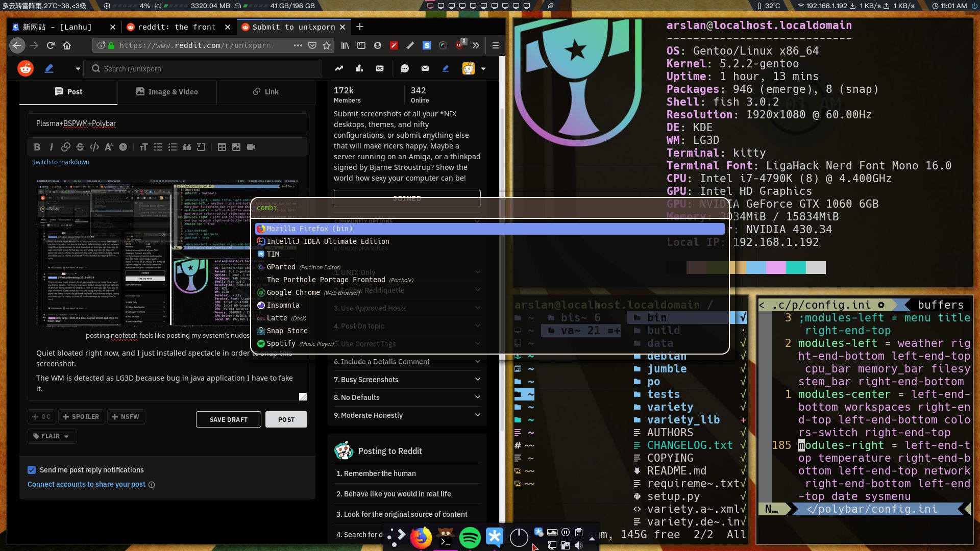Toggle bold formatting in the post editor
980x551 pixels.
[37, 147]
